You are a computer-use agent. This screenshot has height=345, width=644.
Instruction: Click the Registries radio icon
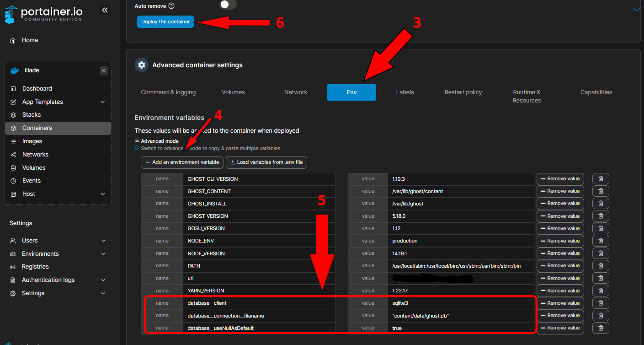point(13,267)
